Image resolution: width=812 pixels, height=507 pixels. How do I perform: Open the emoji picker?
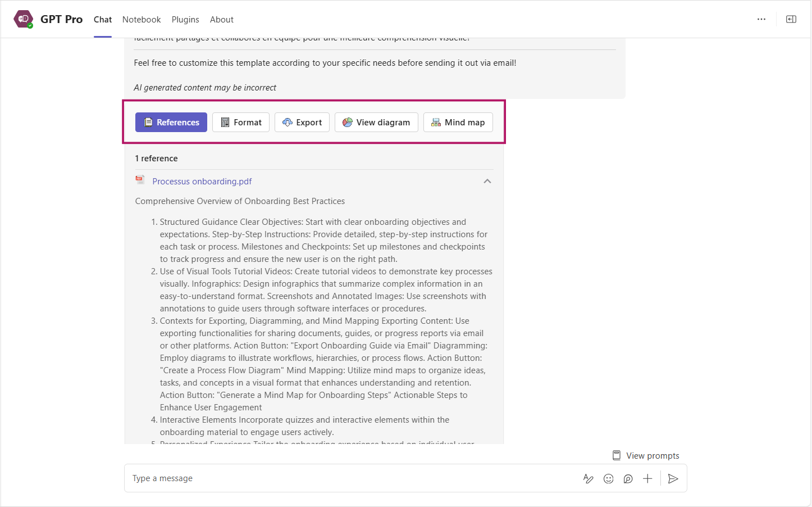coord(608,478)
